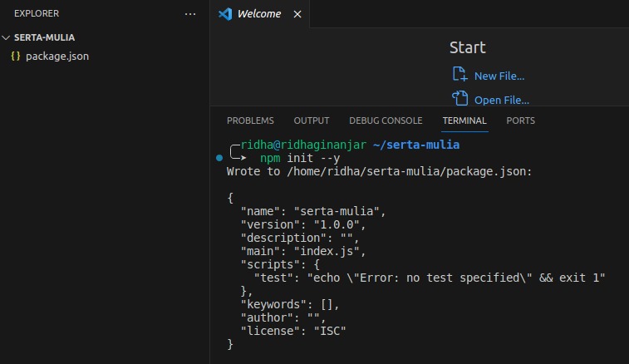This screenshot has width=629, height=364.
Task: Collapse the SERTA-MULIA folder chevron
Action: click(x=6, y=37)
